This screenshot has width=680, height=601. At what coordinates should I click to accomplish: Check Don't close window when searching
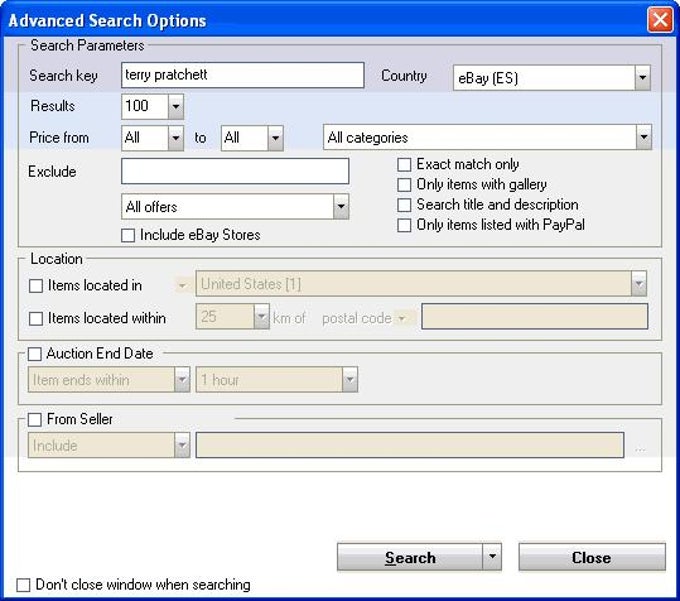pos(23,585)
